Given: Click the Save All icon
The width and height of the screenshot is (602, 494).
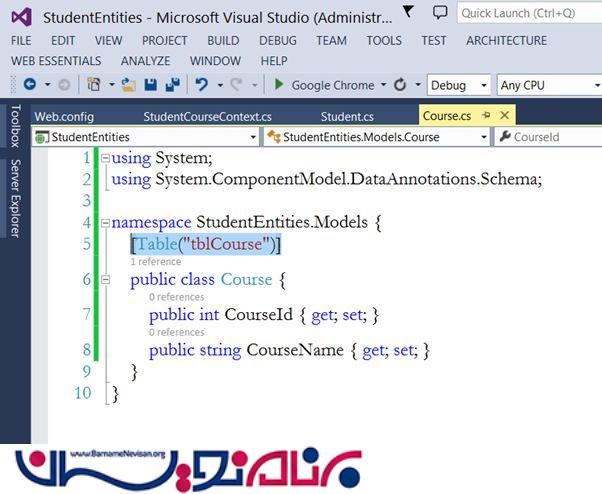Looking at the screenshot, I should pyautogui.click(x=171, y=85).
